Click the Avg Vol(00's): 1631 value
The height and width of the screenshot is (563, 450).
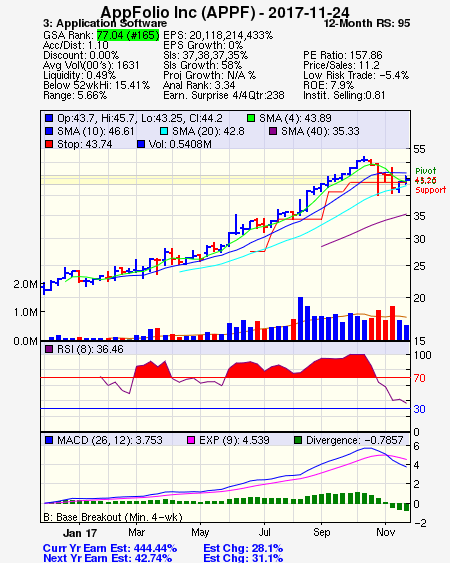[91, 65]
